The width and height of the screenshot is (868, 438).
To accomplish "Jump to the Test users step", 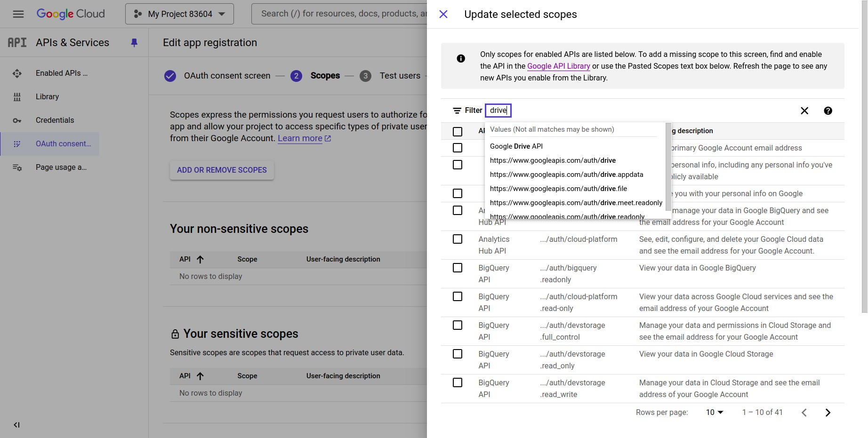I will 400,75.
